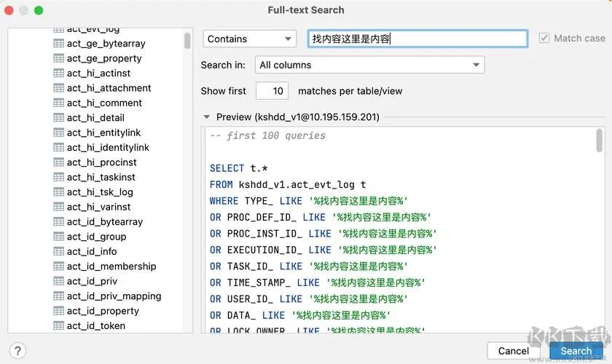Select act_id_priv table row

(x=85, y=281)
